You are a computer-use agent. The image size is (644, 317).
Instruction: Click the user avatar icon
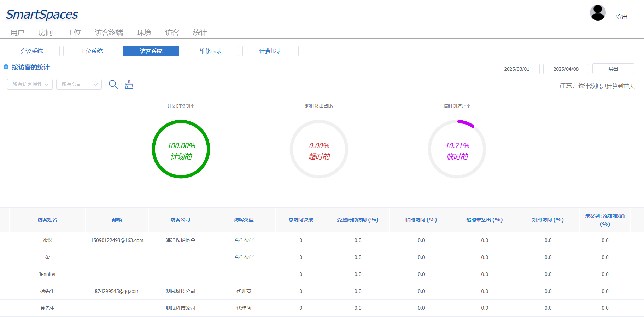(598, 13)
